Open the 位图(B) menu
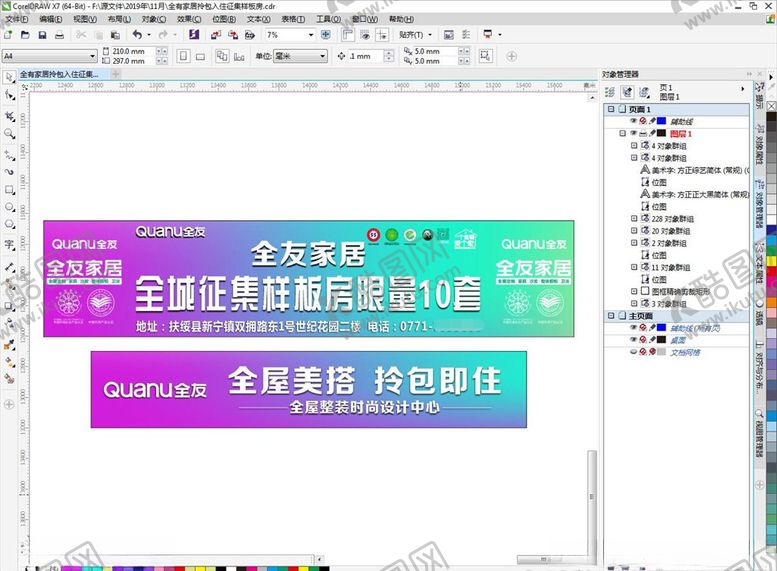The height and width of the screenshot is (571, 777). click(224, 19)
